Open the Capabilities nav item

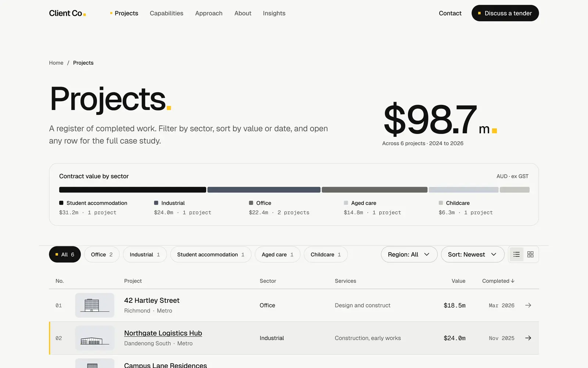(166, 13)
